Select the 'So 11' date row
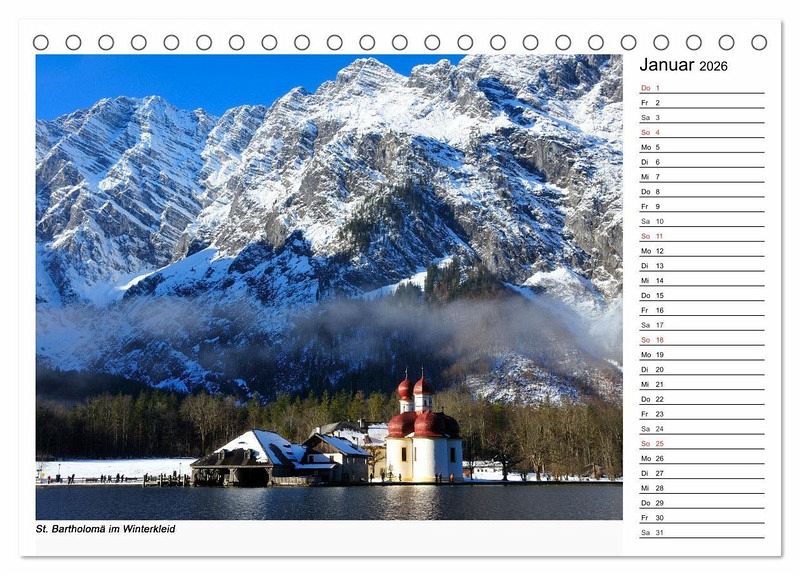This screenshot has width=800, height=575. click(702, 236)
